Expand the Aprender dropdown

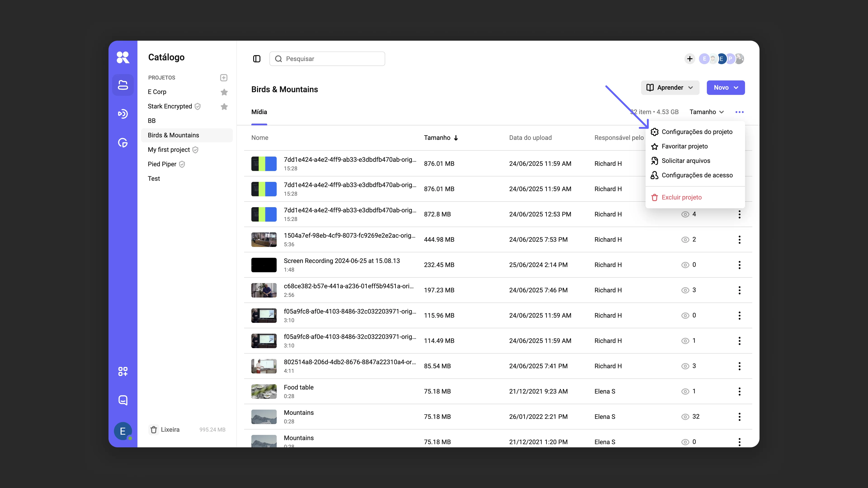pyautogui.click(x=670, y=88)
